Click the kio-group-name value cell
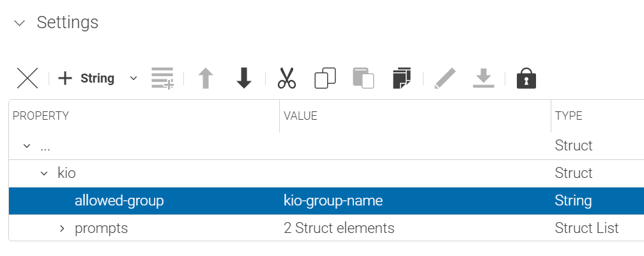 point(333,201)
